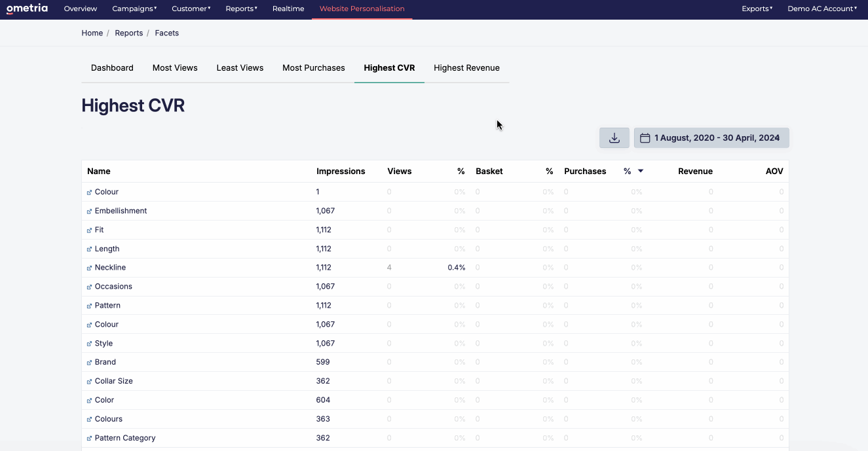Open the Occasions facet link

point(113,287)
